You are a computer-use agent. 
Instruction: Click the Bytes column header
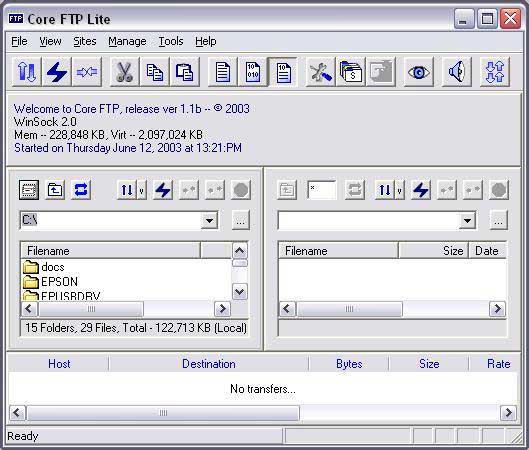tap(349, 364)
